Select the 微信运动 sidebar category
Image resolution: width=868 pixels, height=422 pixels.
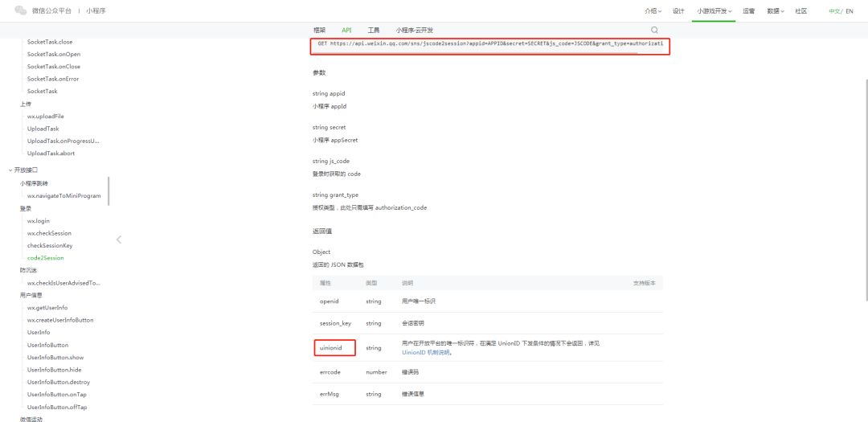tap(31, 419)
